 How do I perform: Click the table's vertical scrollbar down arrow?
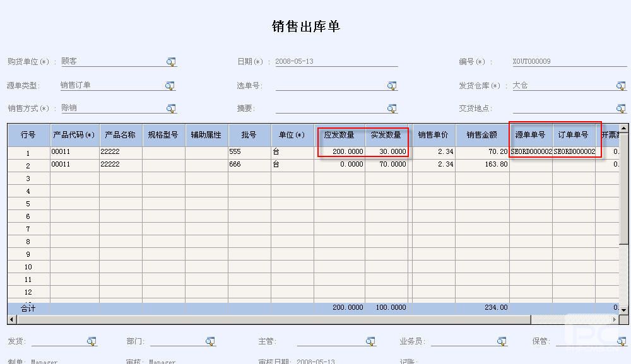[624, 310]
